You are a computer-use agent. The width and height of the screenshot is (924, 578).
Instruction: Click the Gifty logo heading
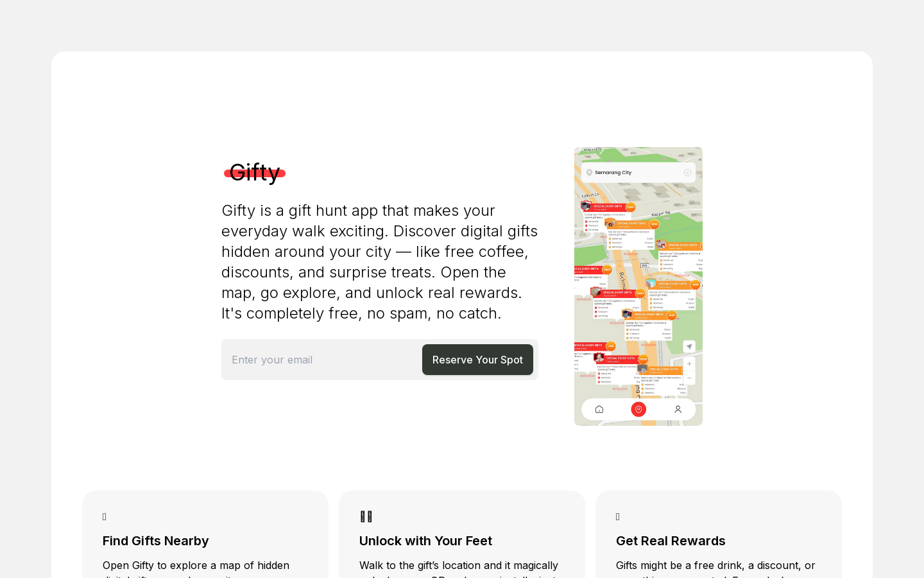click(255, 172)
